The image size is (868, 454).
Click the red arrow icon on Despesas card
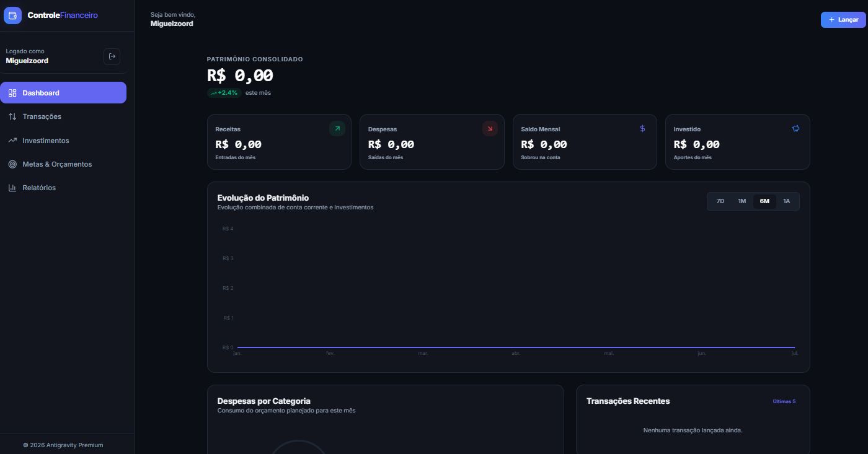[490, 129]
